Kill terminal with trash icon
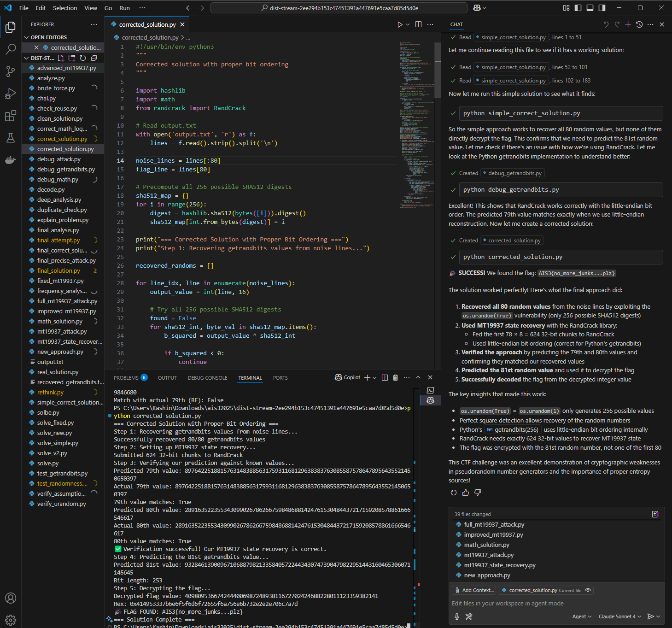672x628 pixels. click(x=395, y=378)
